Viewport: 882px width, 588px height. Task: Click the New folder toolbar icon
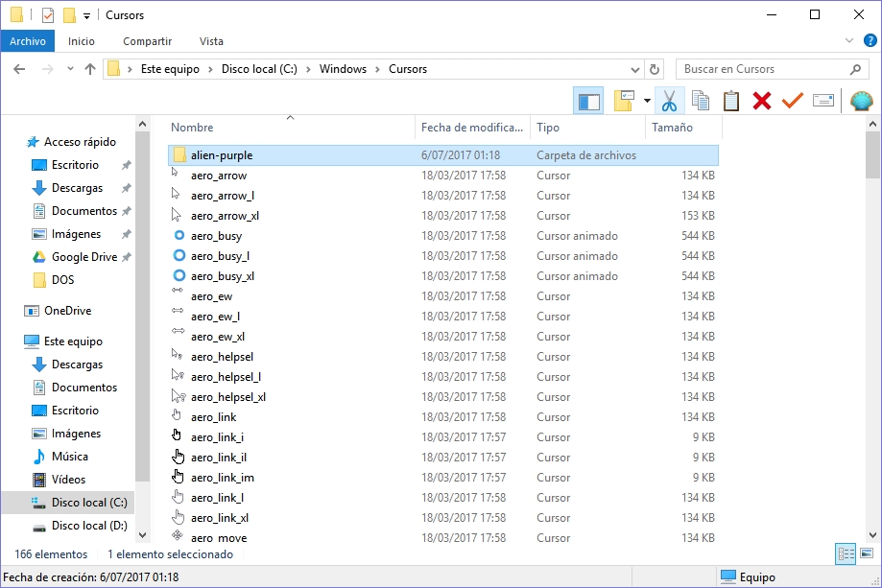coord(624,101)
